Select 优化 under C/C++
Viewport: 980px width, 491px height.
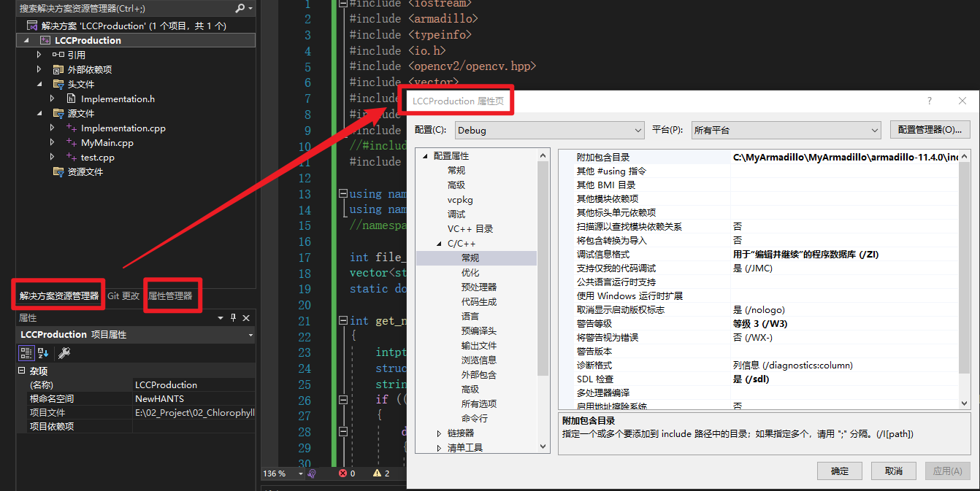click(x=470, y=273)
